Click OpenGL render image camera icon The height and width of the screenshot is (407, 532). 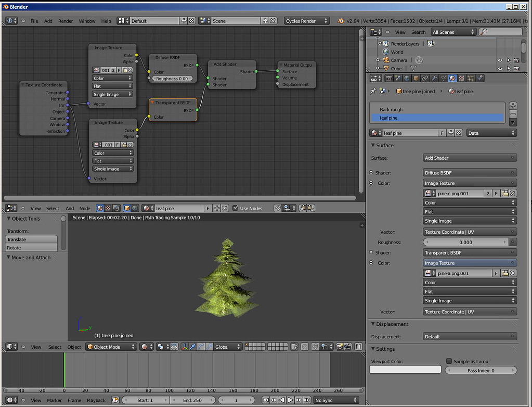pyautogui.click(x=339, y=347)
